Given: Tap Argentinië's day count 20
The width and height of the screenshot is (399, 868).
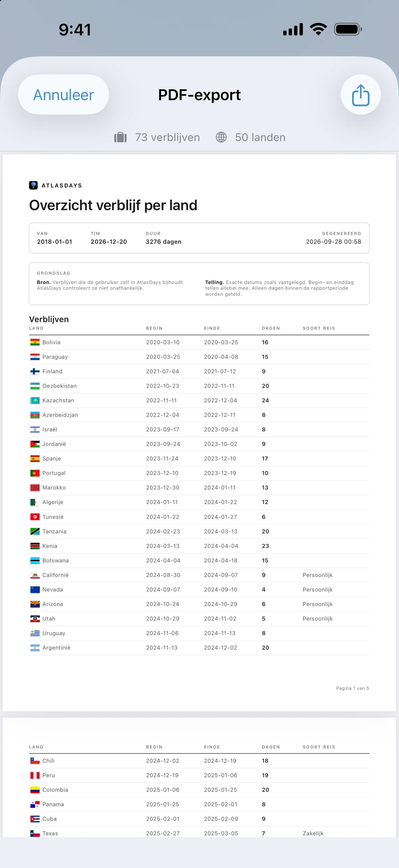Looking at the screenshot, I should (265, 648).
